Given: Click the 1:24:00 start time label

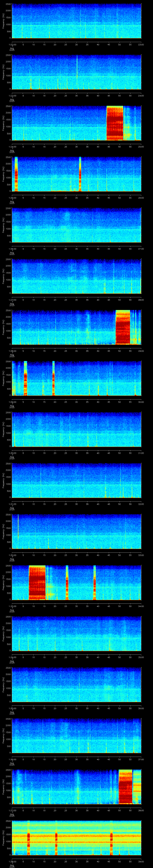Looking at the screenshot, I should 12,147.
